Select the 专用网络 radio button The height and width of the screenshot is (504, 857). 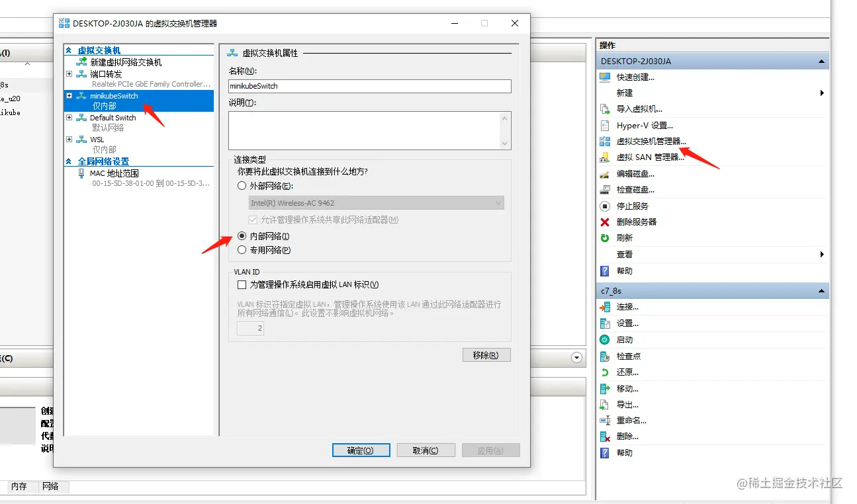(x=242, y=250)
